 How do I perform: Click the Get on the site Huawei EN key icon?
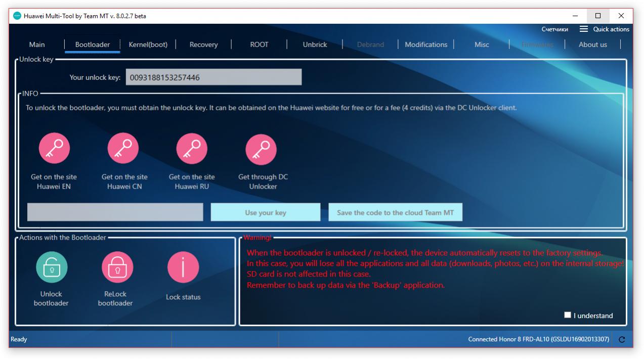[x=54, y=148]
